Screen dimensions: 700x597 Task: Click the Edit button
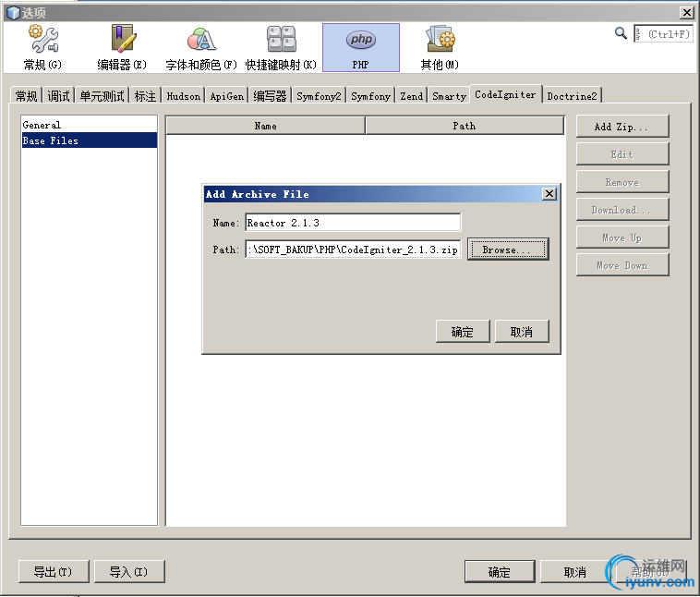tap(622, 154)
